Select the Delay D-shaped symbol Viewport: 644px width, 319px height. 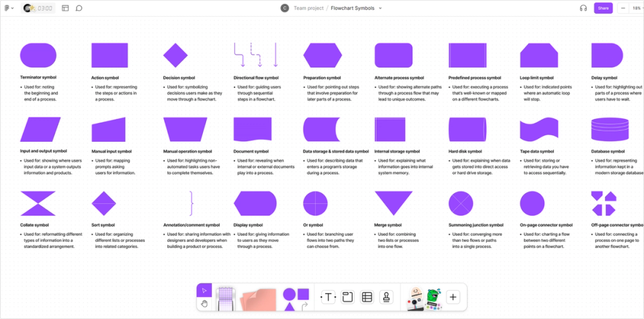607,55
